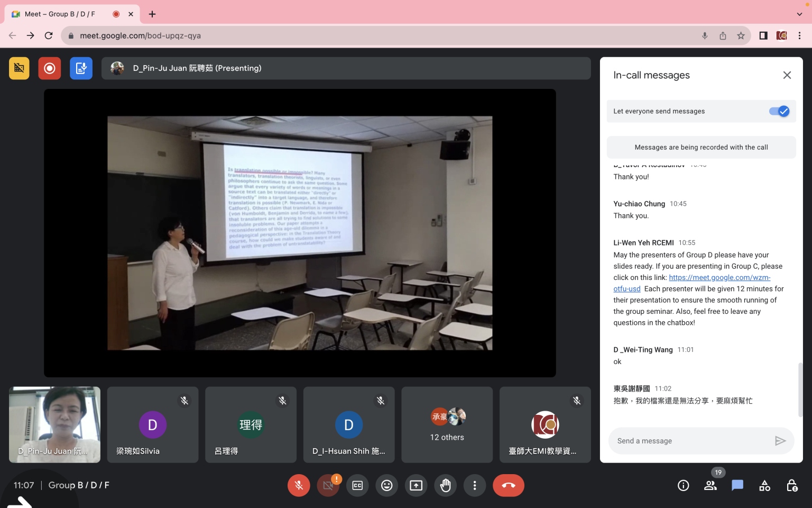Click the share page icon
Viewport: 812px width, 508px height.
coord(723,35)
